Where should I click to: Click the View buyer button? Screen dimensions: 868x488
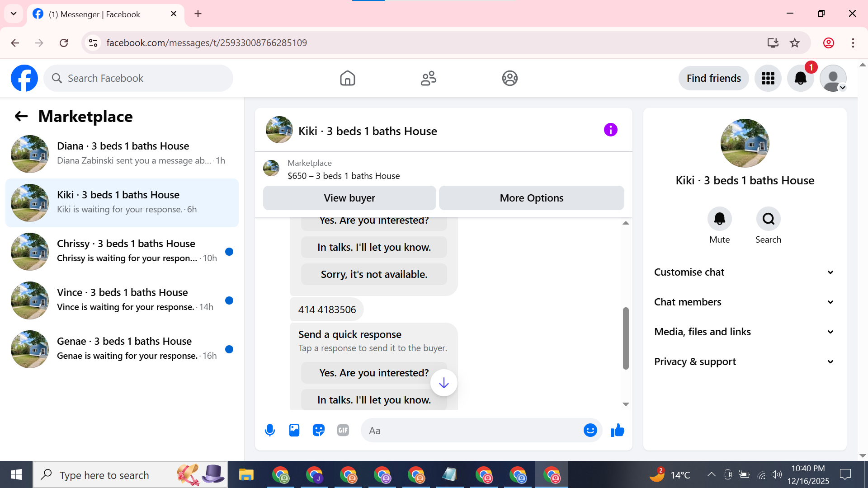point(349,198)
